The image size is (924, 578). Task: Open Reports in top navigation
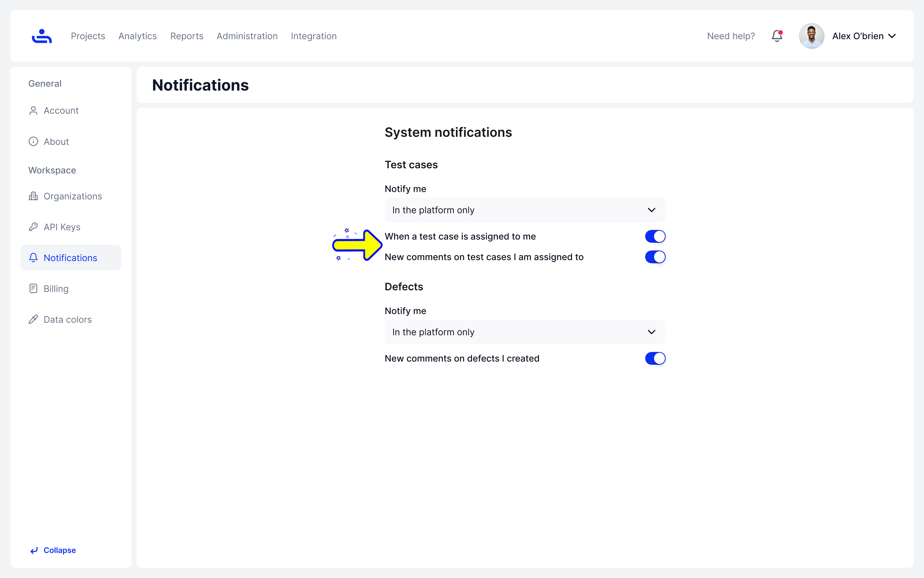point(187,36)
